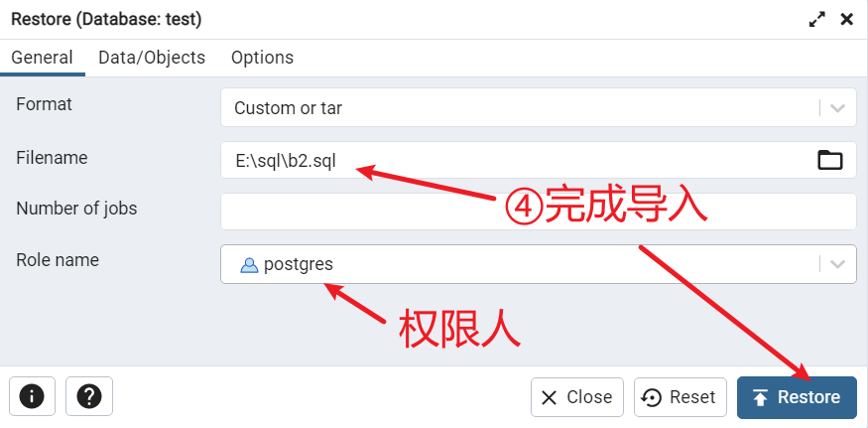Click the Close button at bottom

[x=576, y=397]
